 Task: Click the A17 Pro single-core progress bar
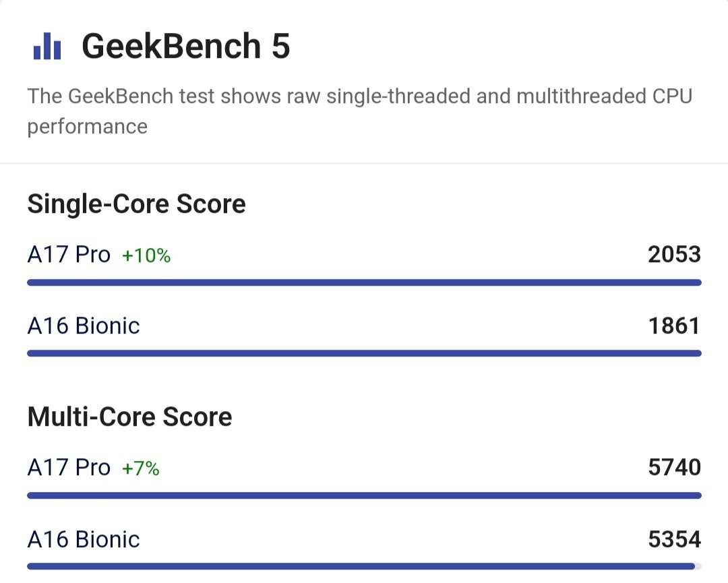(x=365, y=282)
